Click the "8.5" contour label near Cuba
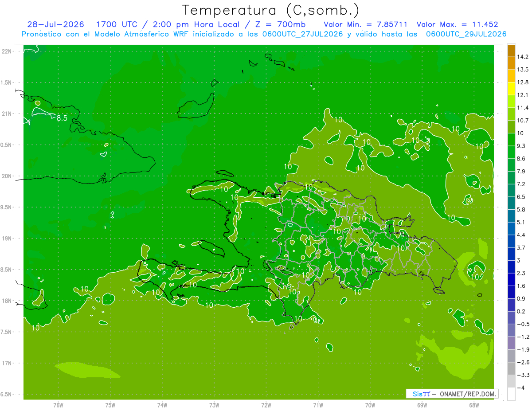Image resolution: width=532 pixels, height=411 pixels. pyautogui.click(x=62, y=118)
